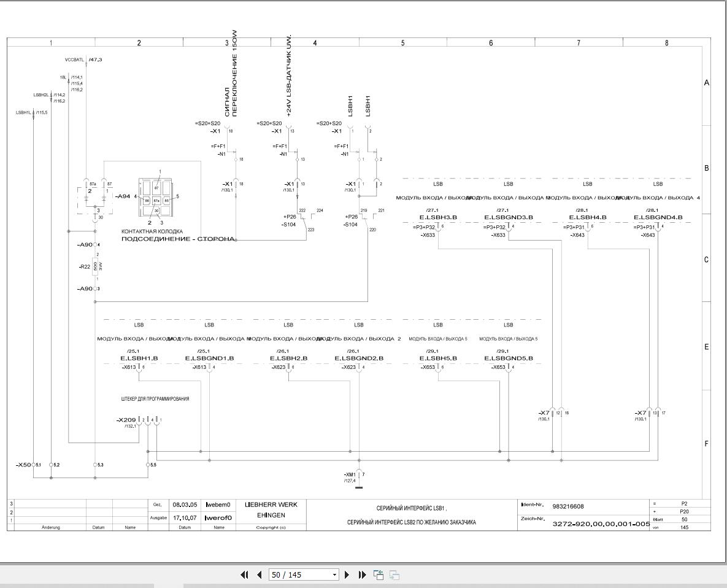This screenshot has width=727, height=588.
Task: Click E.LSBH4.B signal label
Action: click(x=588, y=217)
